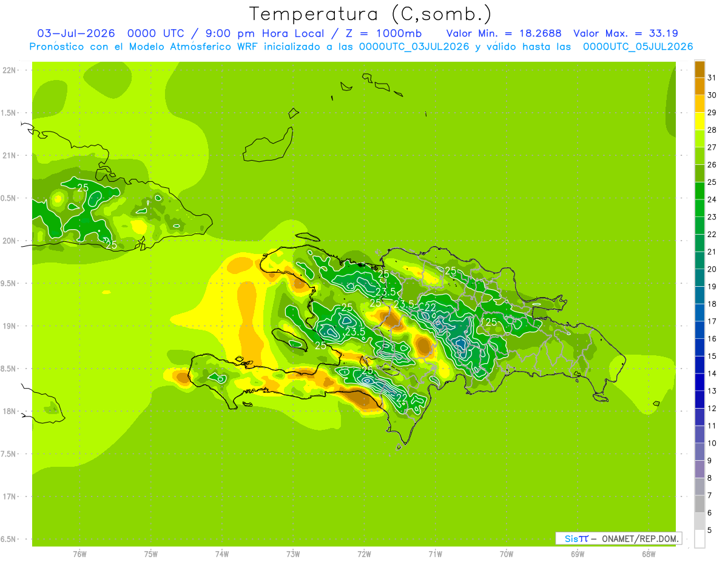Click the orange swatch between 30 and 31
The width and height of the screenshot is (728, 562).
tap(699, 86)
